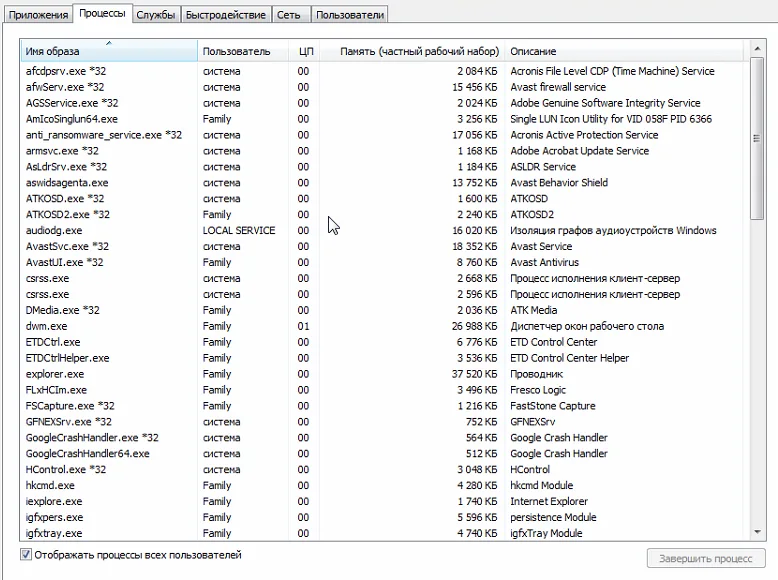The height and width of the screenshot is (580, 778).
Task: Select the afcdpsrv.exe *32 process
Action: [385, 71]
